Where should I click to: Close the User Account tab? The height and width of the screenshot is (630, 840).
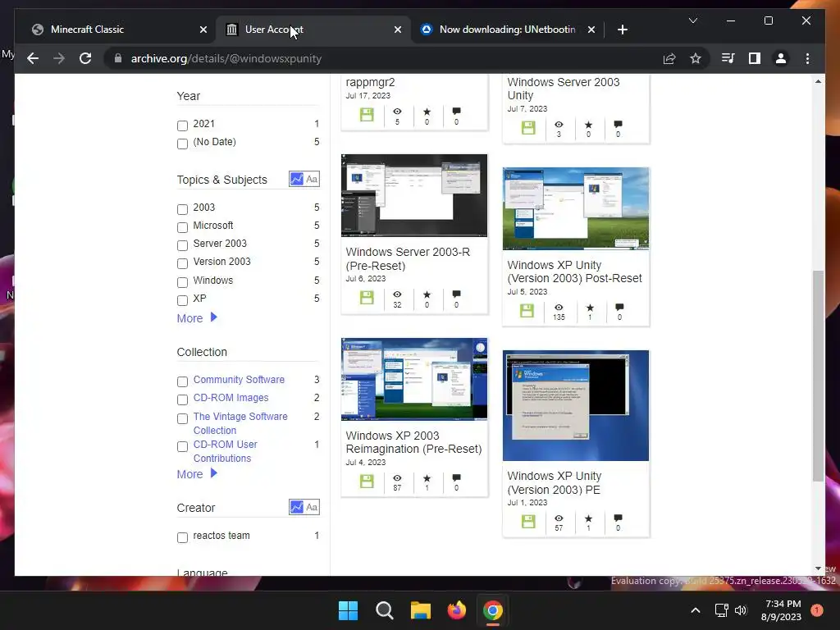tap(398, 30)
